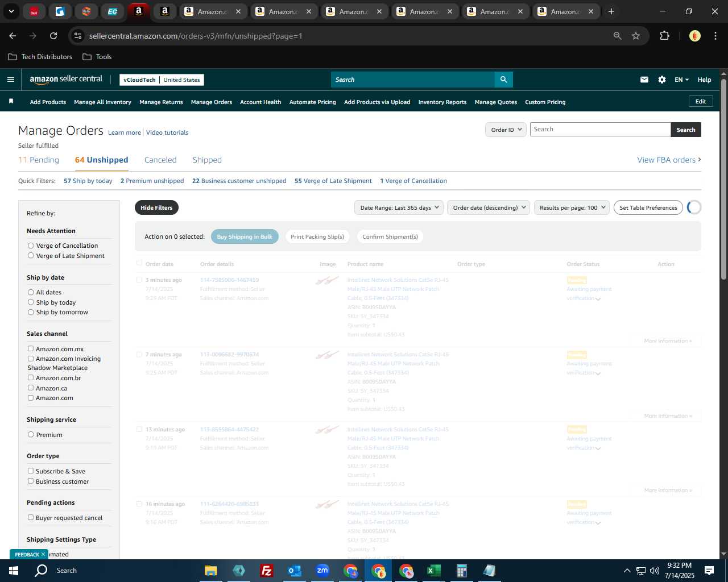
Task: Click the search magnifier button in header
Action: [503, 80]
